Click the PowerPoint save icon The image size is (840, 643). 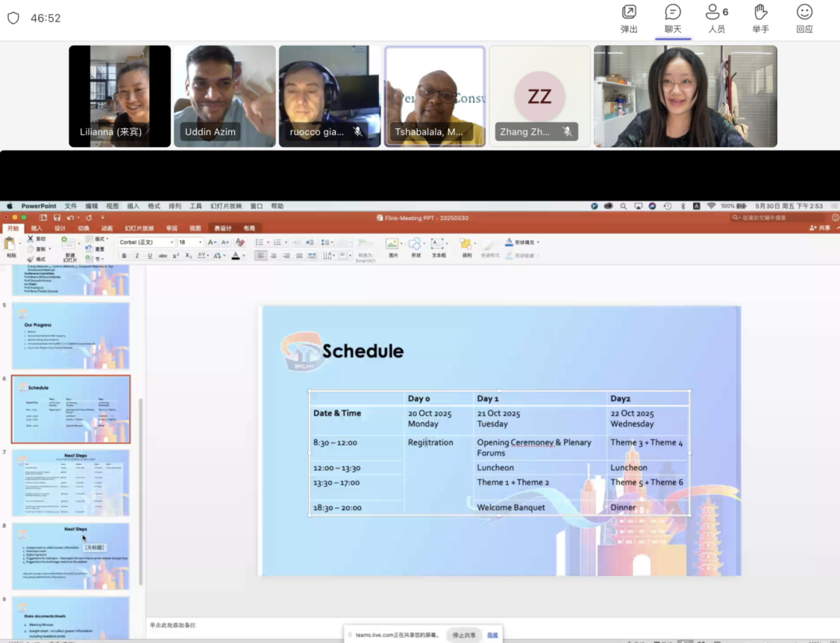pos(56,218)
